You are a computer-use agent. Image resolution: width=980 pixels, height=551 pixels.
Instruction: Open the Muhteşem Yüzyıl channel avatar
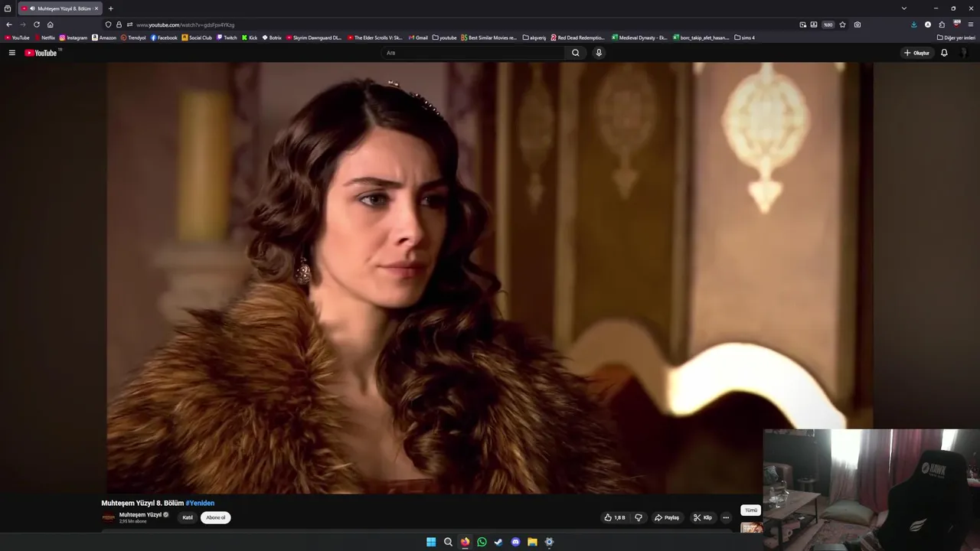coord(108,517)
